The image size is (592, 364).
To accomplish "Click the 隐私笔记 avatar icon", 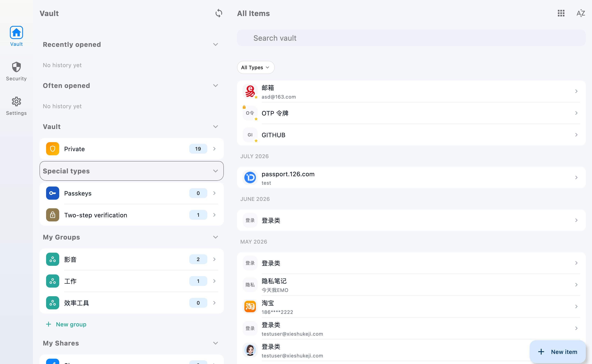I will click(x=250, y=285).
